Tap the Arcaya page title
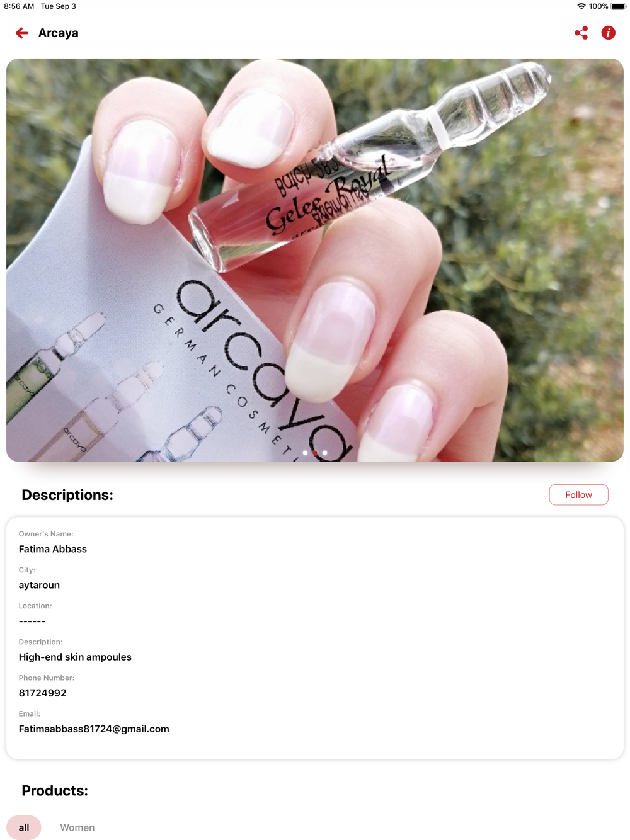Image resolution: width=630 pixels, height=840 pixels. point(59,33)
